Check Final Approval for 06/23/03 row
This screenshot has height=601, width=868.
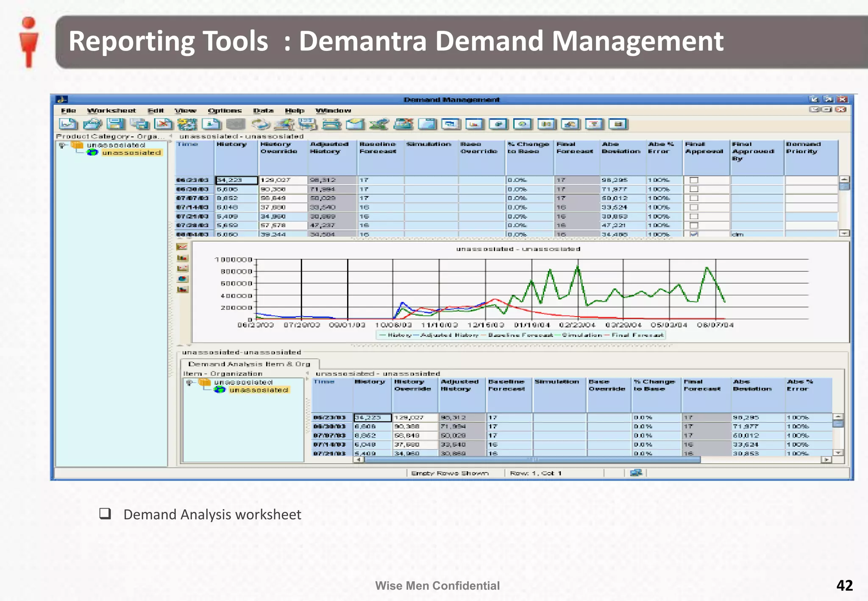click(x=694, y=180)
